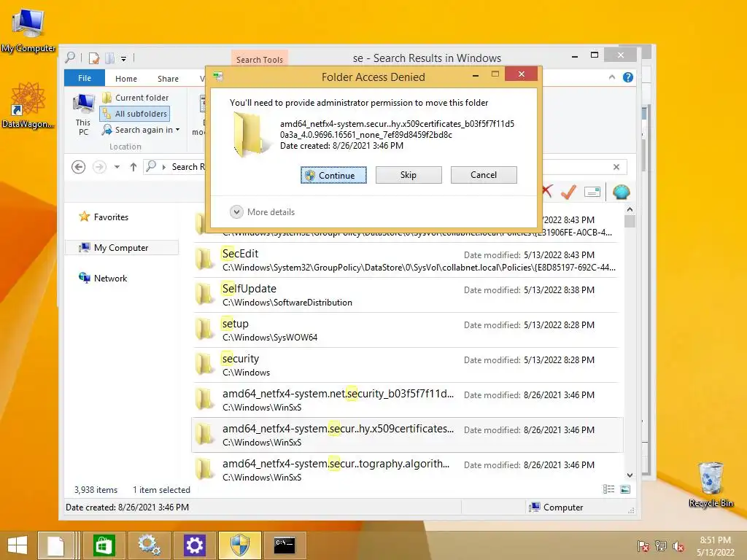
Task: Go back with the Back arrow
Action: click(79, 167)
